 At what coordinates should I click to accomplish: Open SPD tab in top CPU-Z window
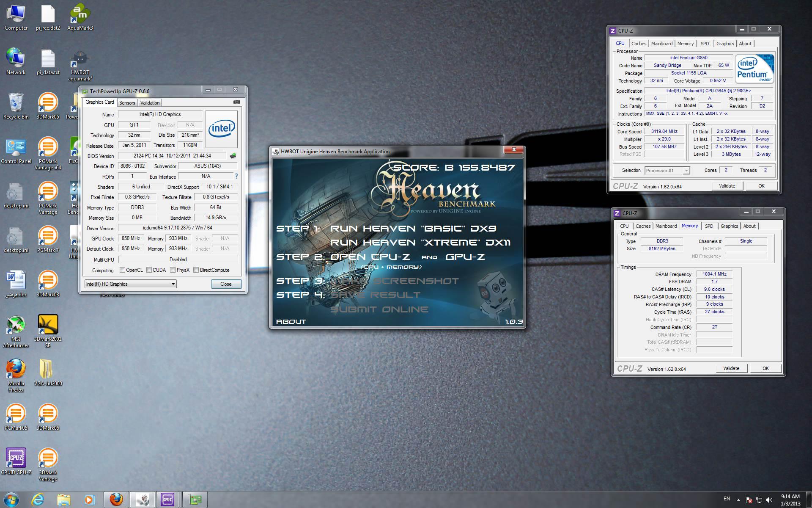coord(705,44)
